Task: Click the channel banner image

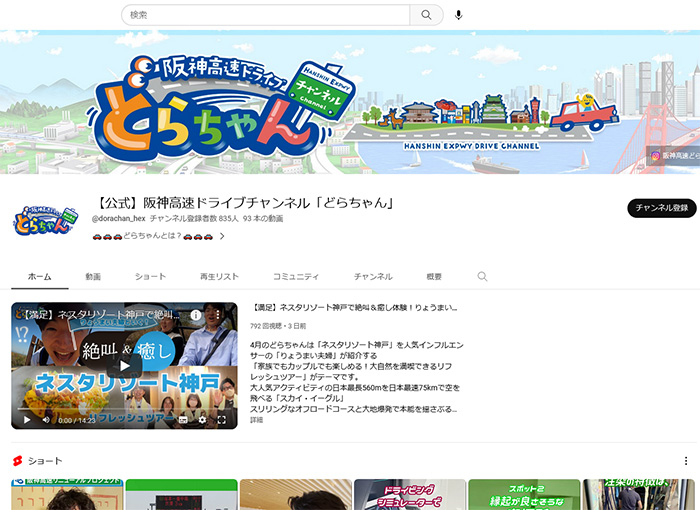Action: 350,102
